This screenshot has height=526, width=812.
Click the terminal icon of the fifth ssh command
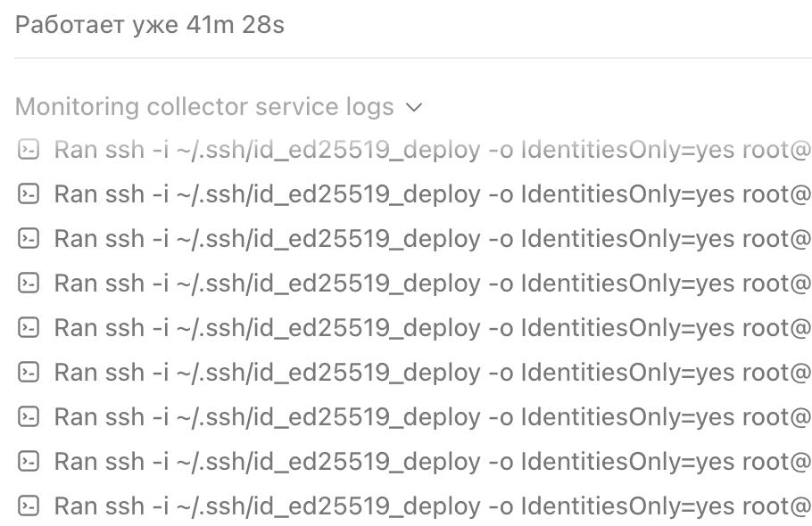point(29,327)
